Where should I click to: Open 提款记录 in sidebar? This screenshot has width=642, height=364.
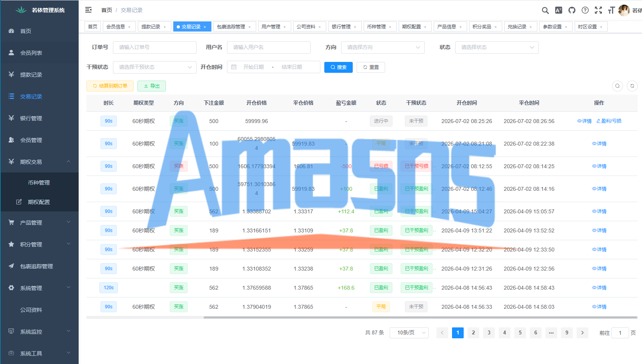[x=39, y=75]
